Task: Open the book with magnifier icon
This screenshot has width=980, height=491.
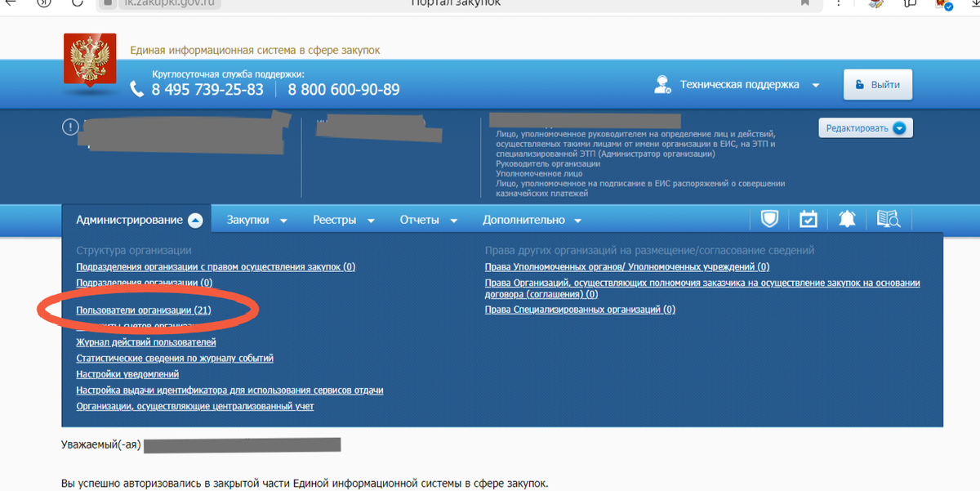Action: tap(888, 219)
